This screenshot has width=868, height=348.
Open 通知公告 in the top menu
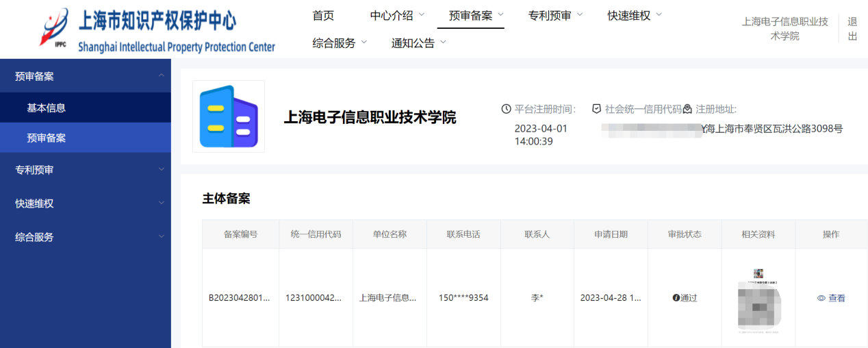coord(418,43)
